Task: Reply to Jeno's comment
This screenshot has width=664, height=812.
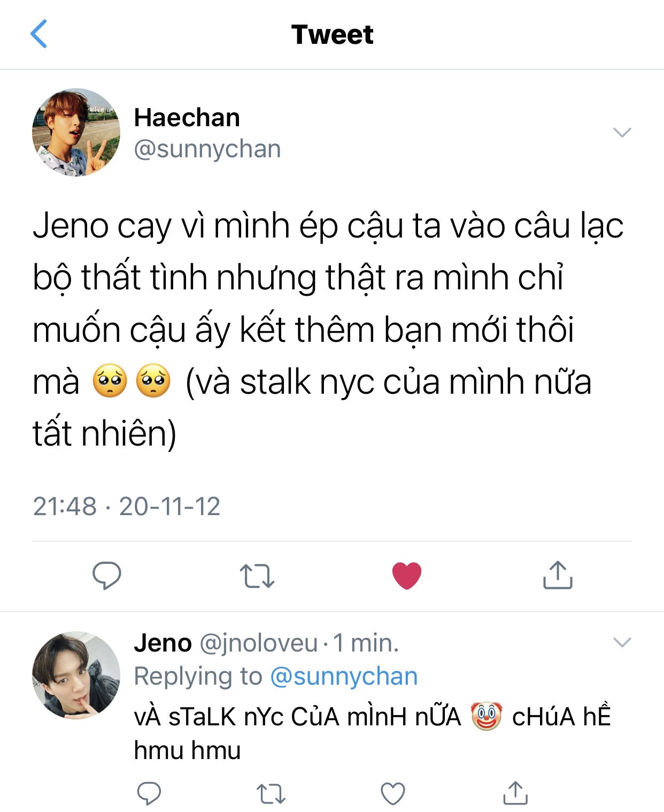Action: tap(149, 794)
